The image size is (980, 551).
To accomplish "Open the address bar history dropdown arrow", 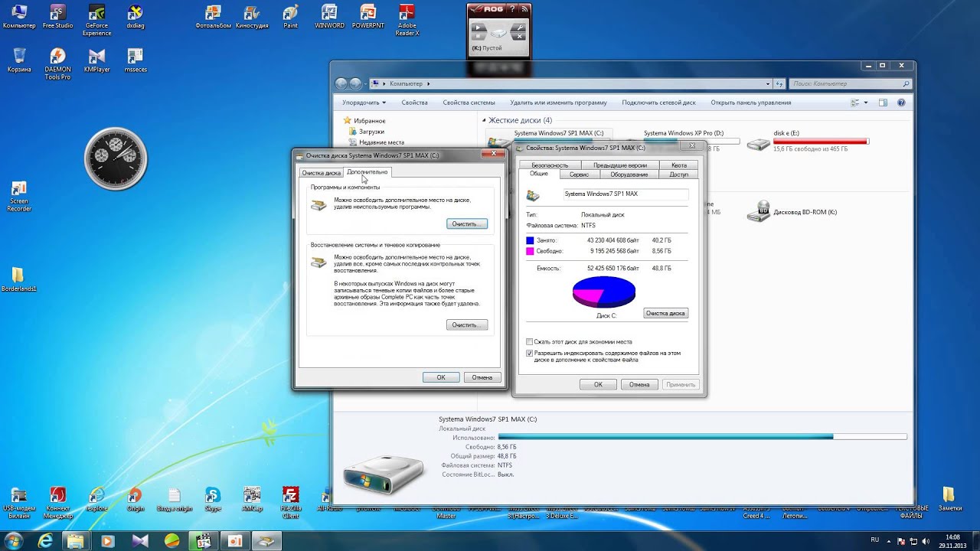I will (768, 83).
